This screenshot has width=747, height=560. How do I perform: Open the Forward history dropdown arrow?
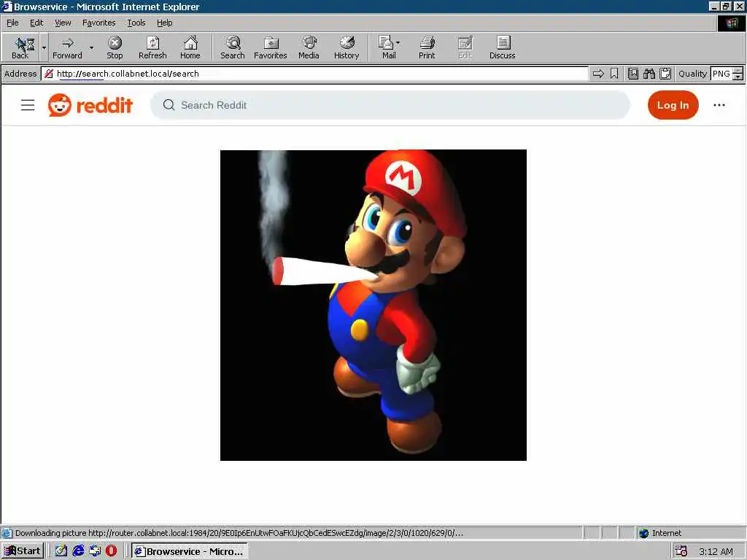(91, 47)
